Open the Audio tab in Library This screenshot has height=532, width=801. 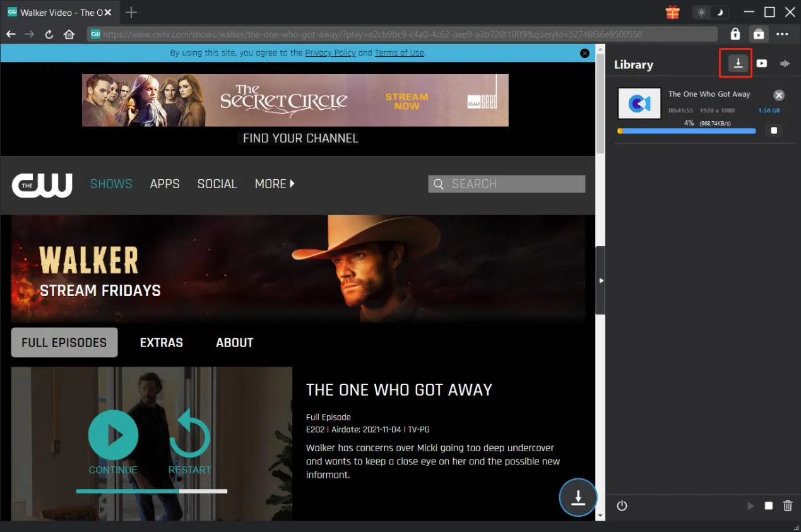click(785, 63)
